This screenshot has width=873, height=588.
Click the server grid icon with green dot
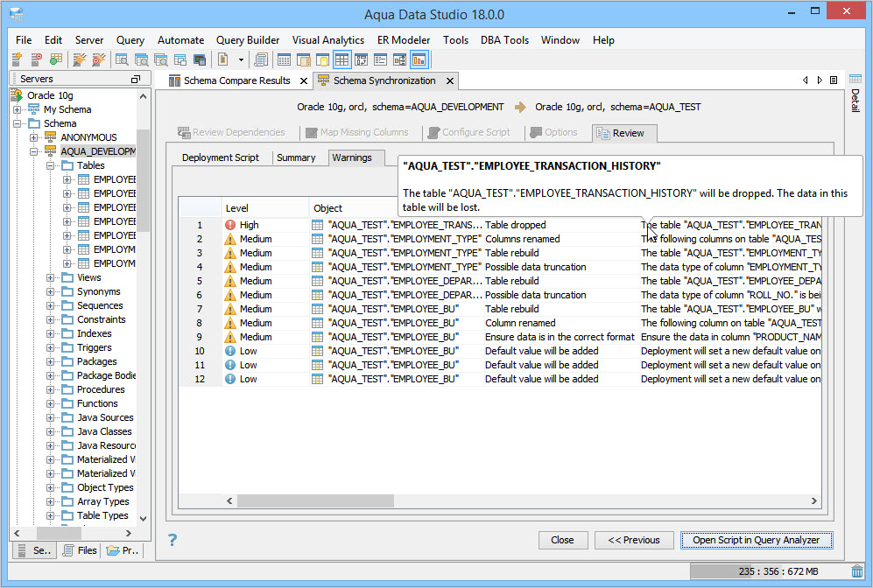click(x=56, y=59)
